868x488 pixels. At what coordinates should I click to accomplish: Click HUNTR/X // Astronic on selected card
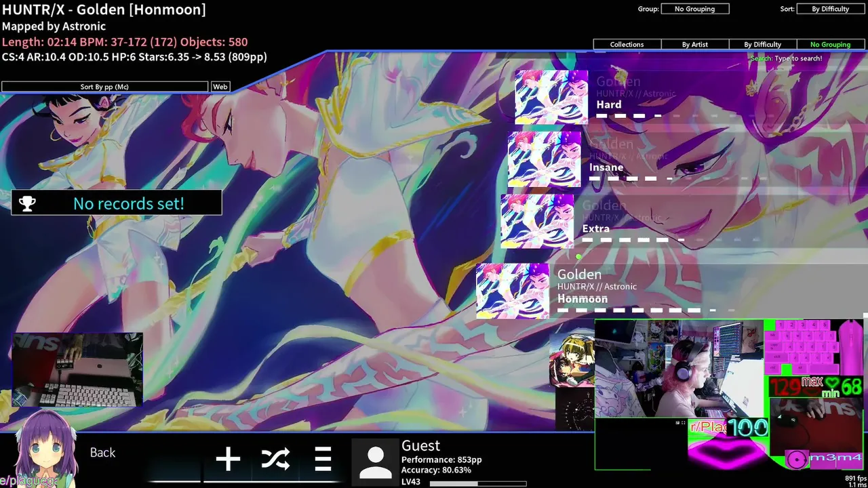(597, 287)
